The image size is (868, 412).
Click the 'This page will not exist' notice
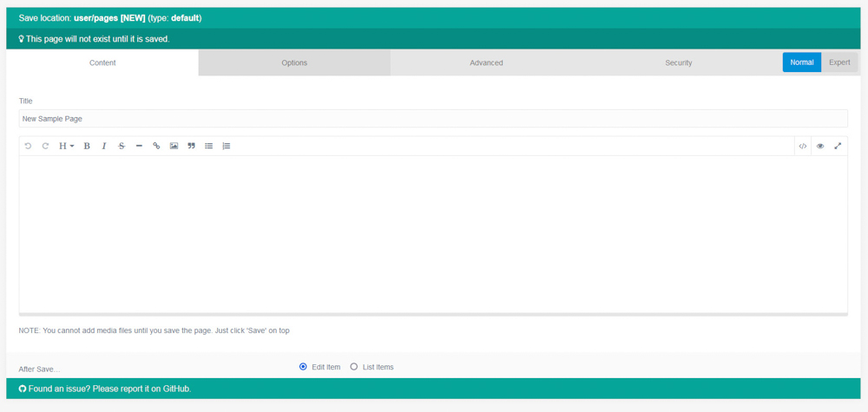click(97, 39)
